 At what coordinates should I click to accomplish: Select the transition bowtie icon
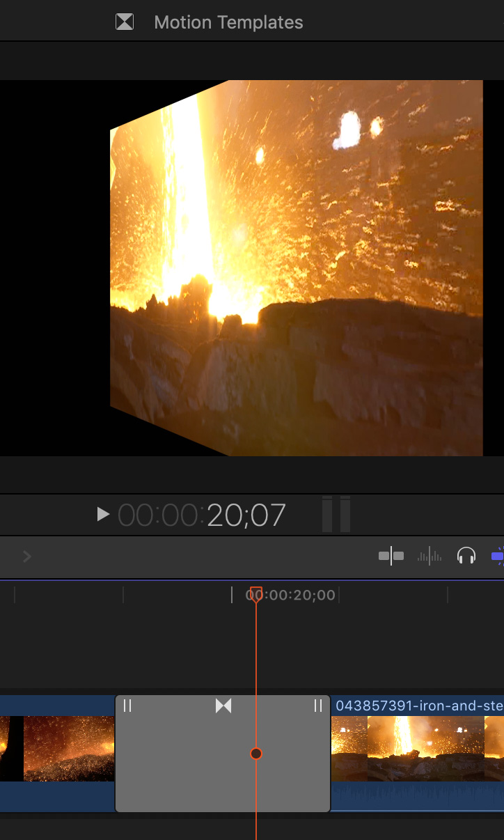(x=223, y=706)
